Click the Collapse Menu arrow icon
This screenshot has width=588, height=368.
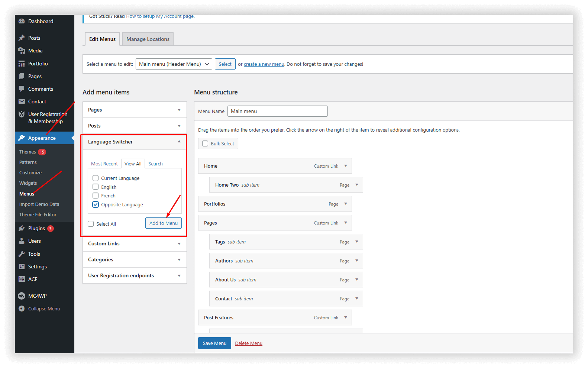pos(22,309)
